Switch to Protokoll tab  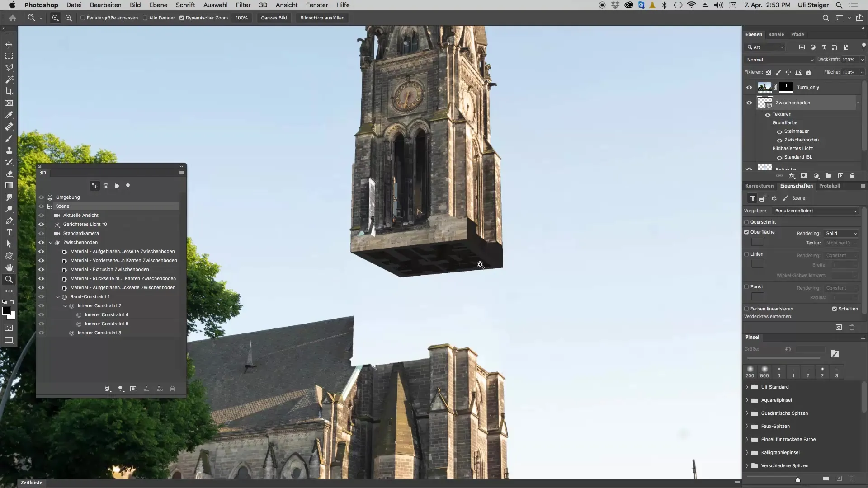(829, 186)
